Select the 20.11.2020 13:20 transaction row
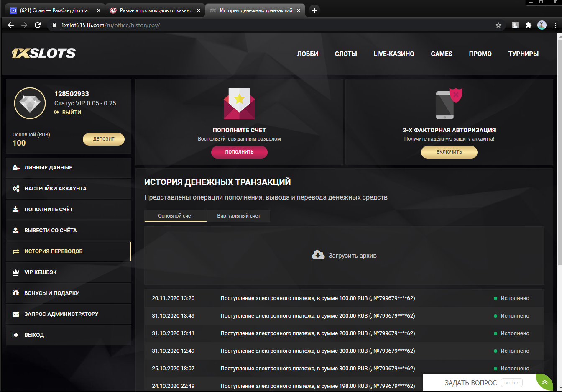 pyautogui.click(x=344, y=298)
